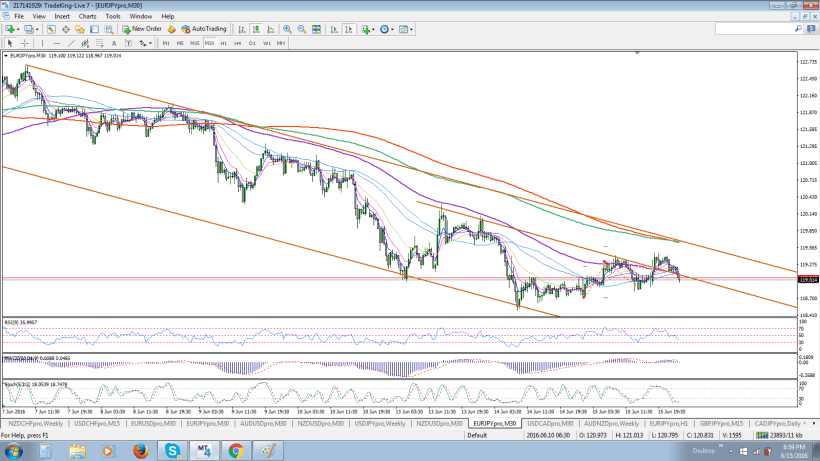
Task: Select the equidistant channel tool
Action: click(x=85, y=43)
